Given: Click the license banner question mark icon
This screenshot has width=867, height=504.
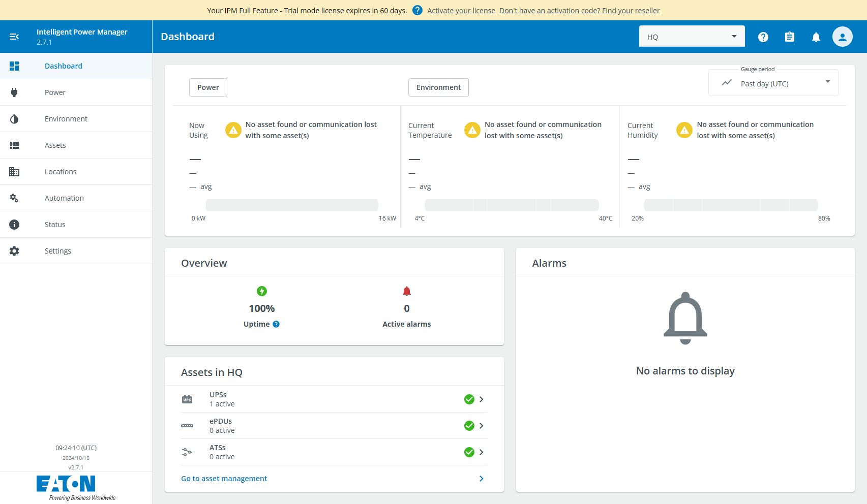Looking at the screenshot, I should pyautogui.click(x=417, y=10).
